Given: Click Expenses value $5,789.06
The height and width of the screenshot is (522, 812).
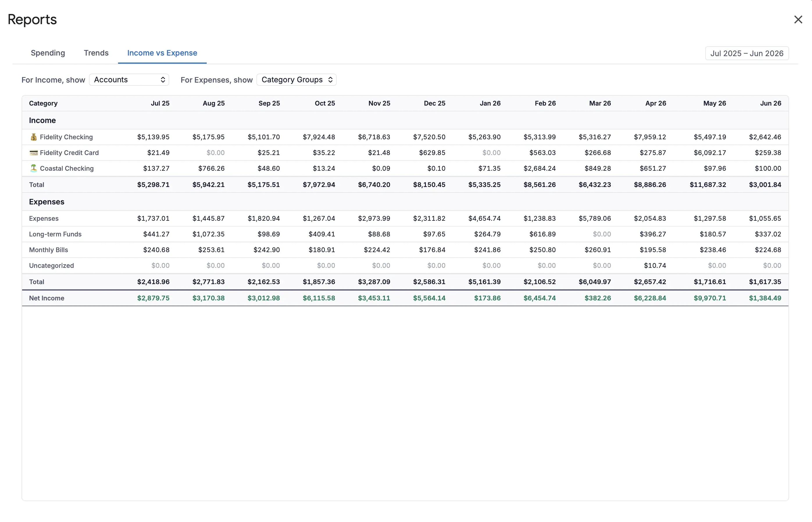Looking at the screenshot, I should tap(595, 218).
